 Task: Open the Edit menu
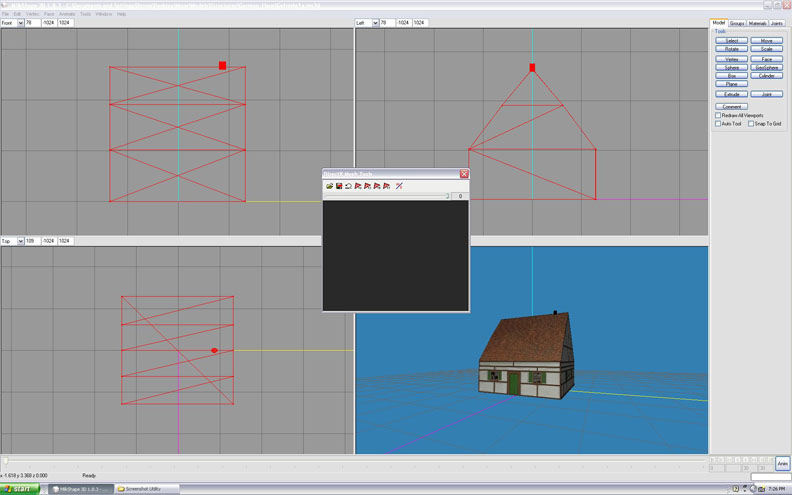click(x=17, y=14)
